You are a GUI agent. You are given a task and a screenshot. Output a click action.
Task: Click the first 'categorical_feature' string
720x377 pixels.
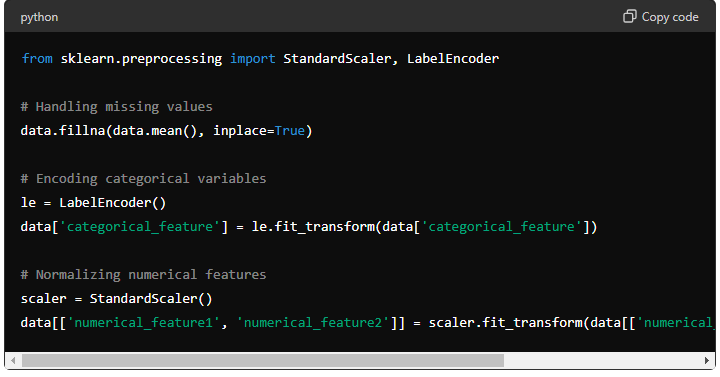pos(140,227)
